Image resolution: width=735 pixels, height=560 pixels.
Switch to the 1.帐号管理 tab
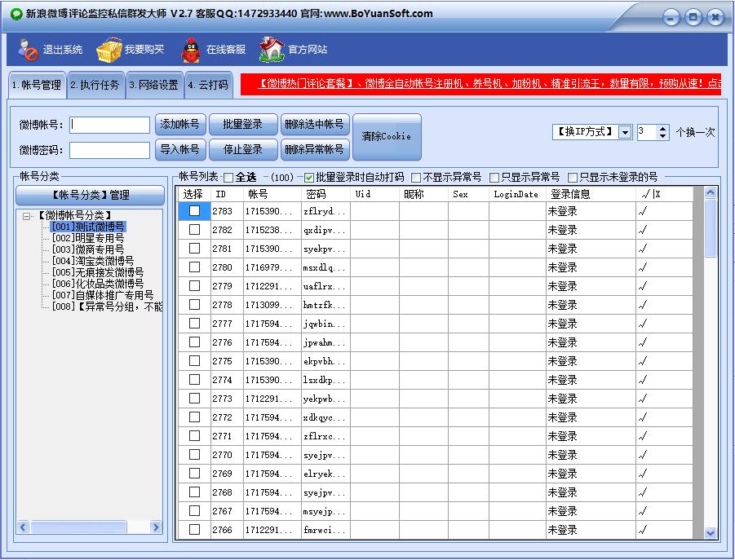pyautogui.click(x=37, y=85)
